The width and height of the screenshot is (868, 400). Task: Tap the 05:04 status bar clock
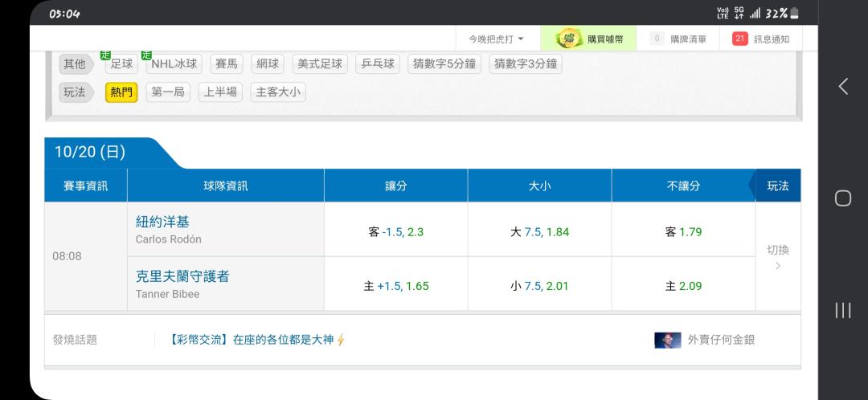pyautogui.click(x=64, y=14)
